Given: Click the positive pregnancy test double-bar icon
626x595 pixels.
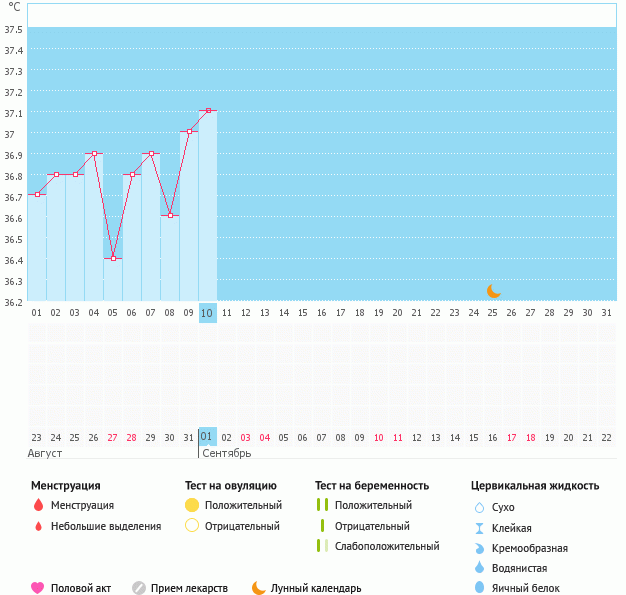Looking at the screenshot, I should (322, 506).
